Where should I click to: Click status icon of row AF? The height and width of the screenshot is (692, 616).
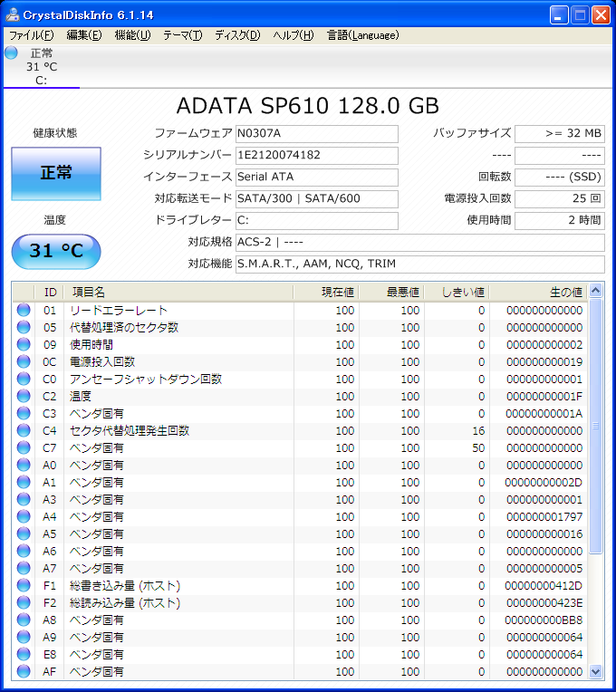pos(24,671)
